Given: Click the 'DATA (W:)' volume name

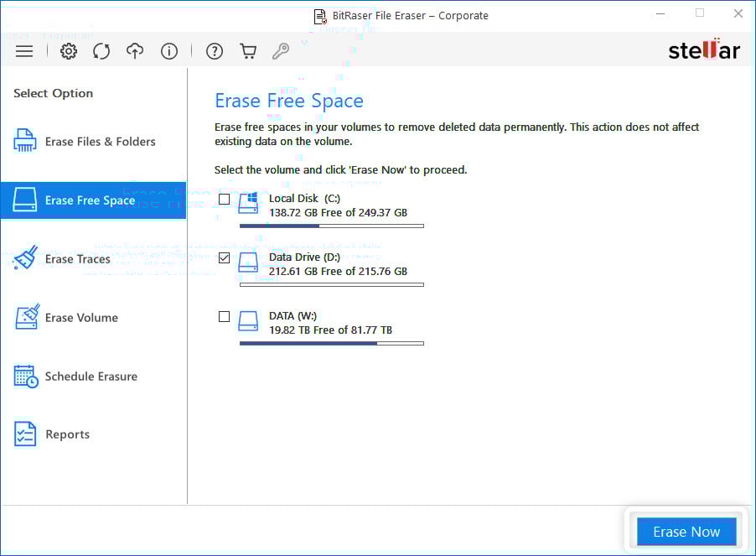Looking at the screenshot, I should pos(293,316).
